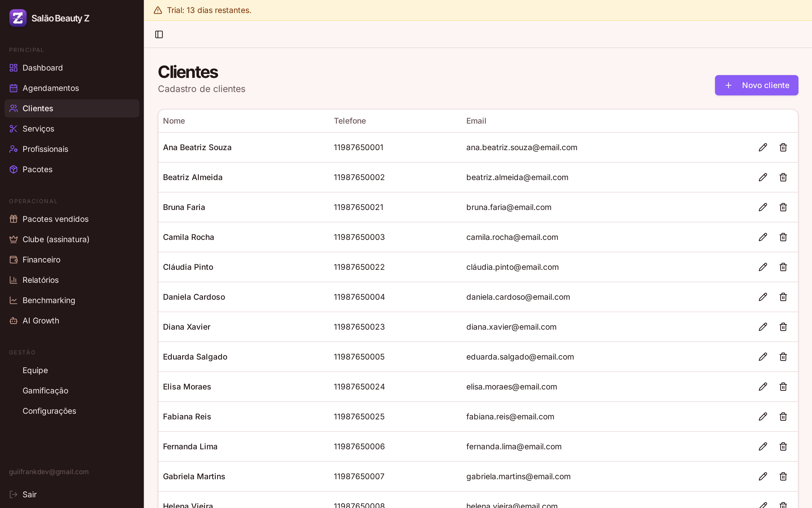This screenshot has height=508, width=812.
Task: Open Clube (assinatura) page
Action: (x=72, y=239)
